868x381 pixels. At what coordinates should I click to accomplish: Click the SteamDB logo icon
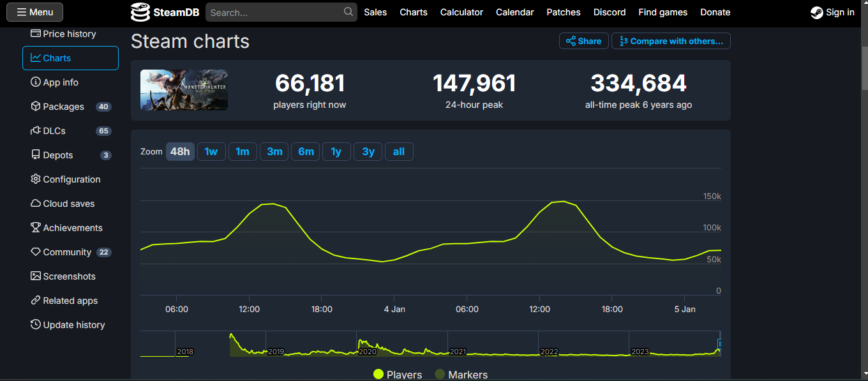click(140, 12)
